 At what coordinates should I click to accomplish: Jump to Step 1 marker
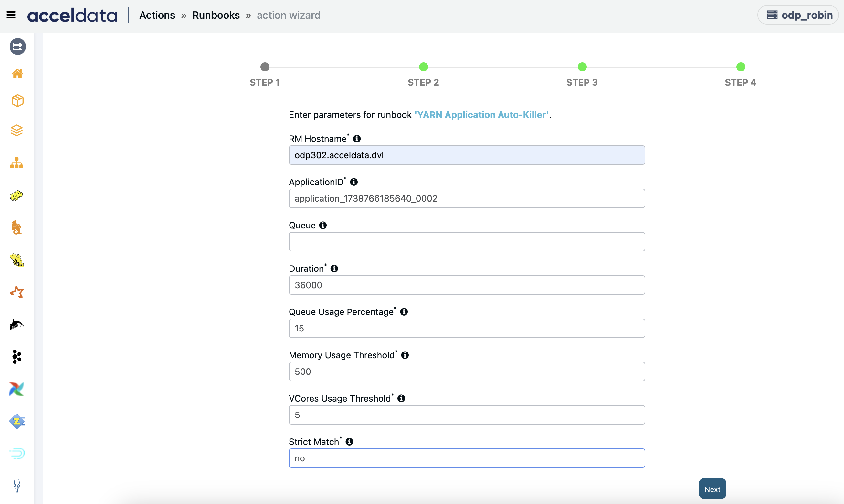[x=265, y=67]
